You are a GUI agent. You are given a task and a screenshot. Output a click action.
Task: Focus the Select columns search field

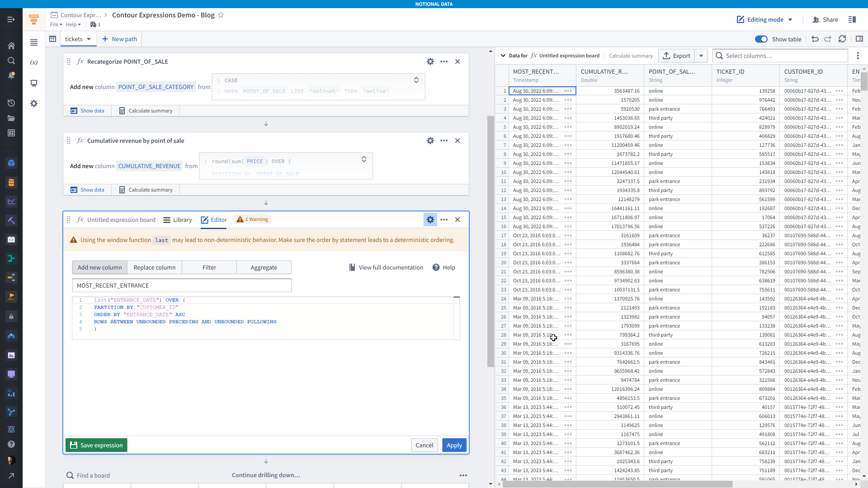click(x=780, y=56)
